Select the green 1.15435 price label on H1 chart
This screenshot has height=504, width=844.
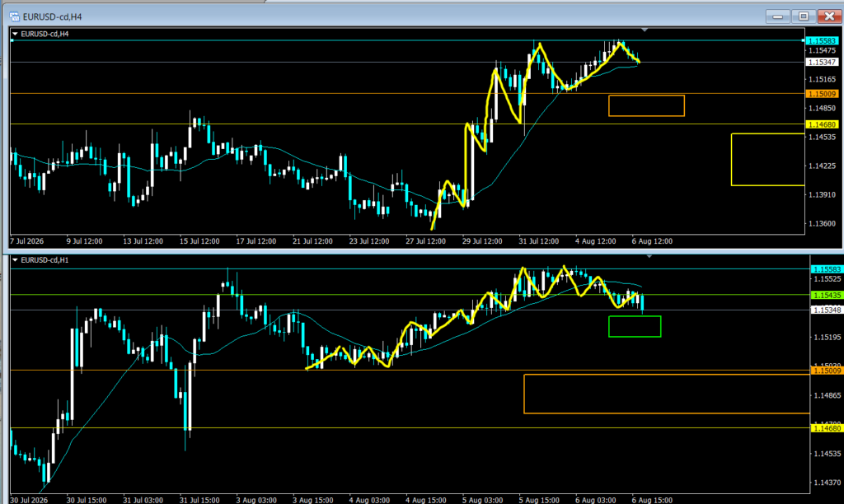(x=827, y=296)
